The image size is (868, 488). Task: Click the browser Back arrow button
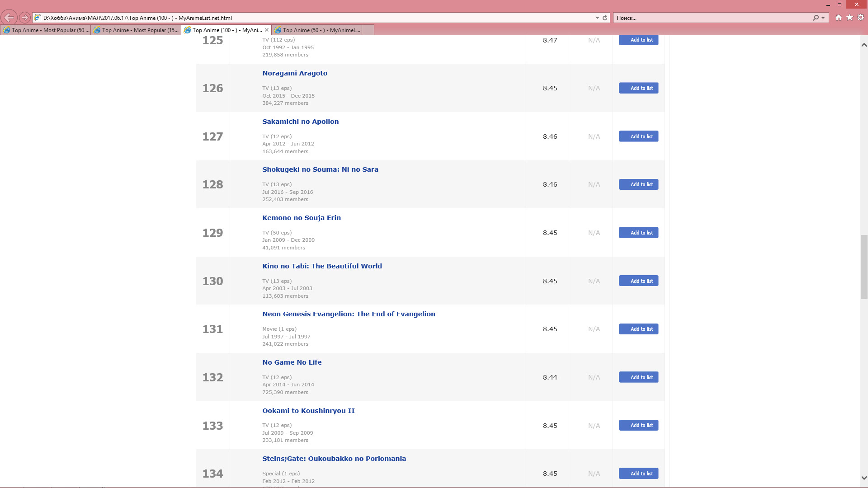pyautogui.click(x=9, y=18)
